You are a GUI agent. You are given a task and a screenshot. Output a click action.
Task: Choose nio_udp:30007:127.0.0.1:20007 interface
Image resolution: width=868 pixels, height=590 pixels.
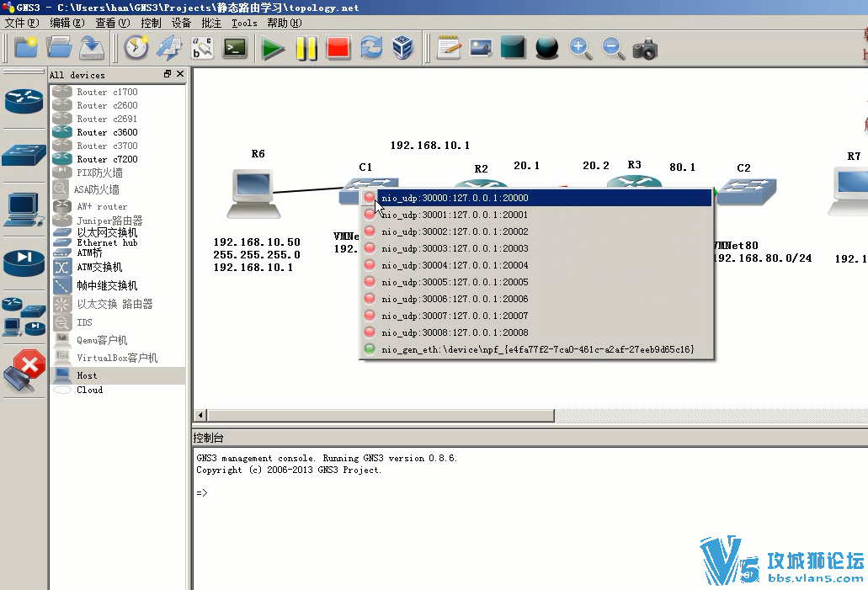click(x=535, y=316)
